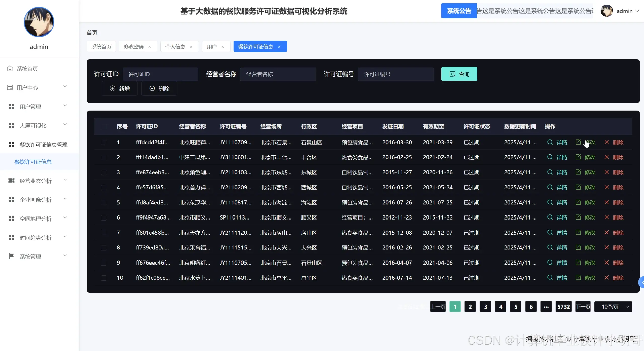Toggle the select-all checkbox in table header
This screenshot has width=644, height=351.
pos(104,126)
